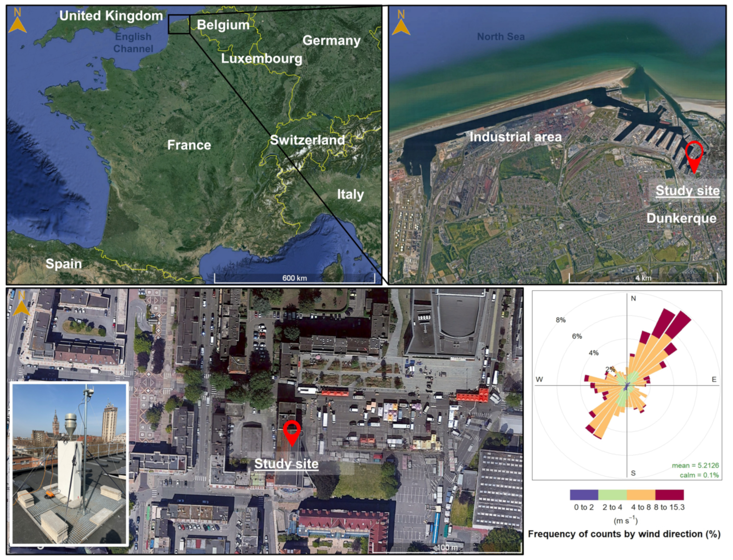Click the rooftop instrument photo inset
Image resolution: width=733 pixels, height=560 pixels.
point(69,464)
